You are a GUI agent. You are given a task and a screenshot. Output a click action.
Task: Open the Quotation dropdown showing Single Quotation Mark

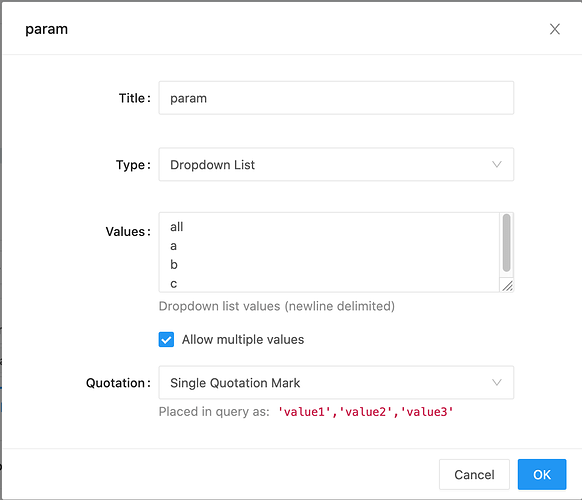[x=336, y=382]
